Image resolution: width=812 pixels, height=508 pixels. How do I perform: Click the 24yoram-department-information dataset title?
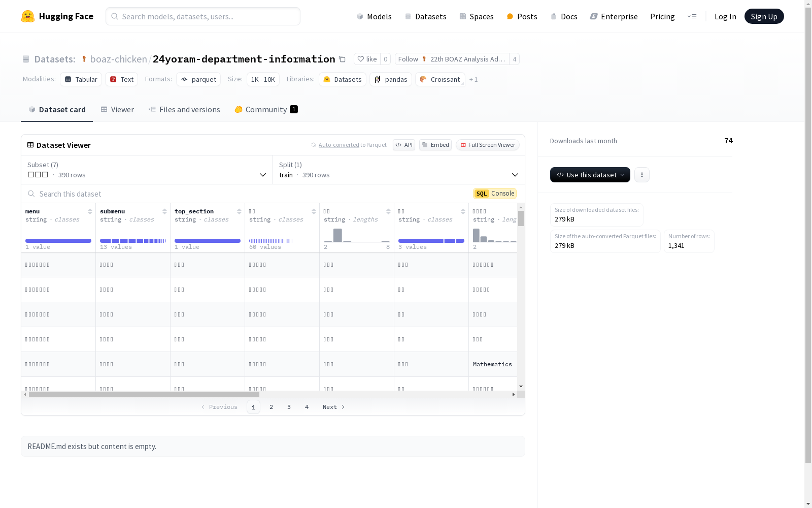(244, 59)
